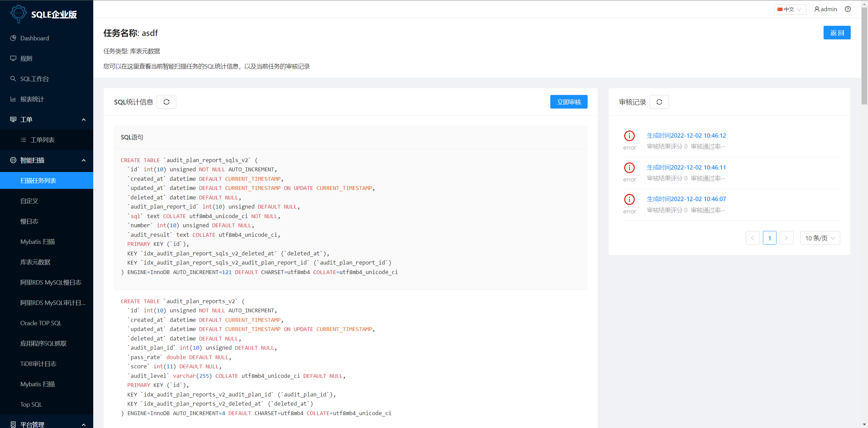Click error icon for 10:46:07 record
This screenshot has width=868, height=428.
click(x=629, y=199)
